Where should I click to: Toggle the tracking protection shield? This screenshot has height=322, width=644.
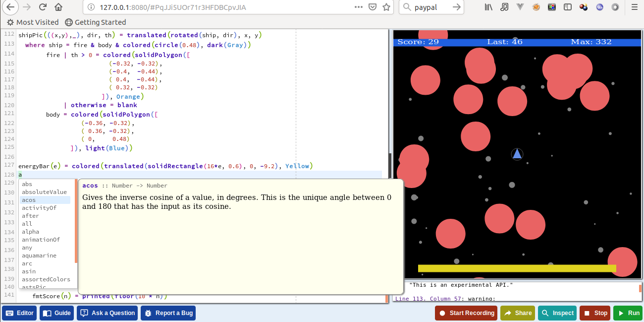[372, 7]
